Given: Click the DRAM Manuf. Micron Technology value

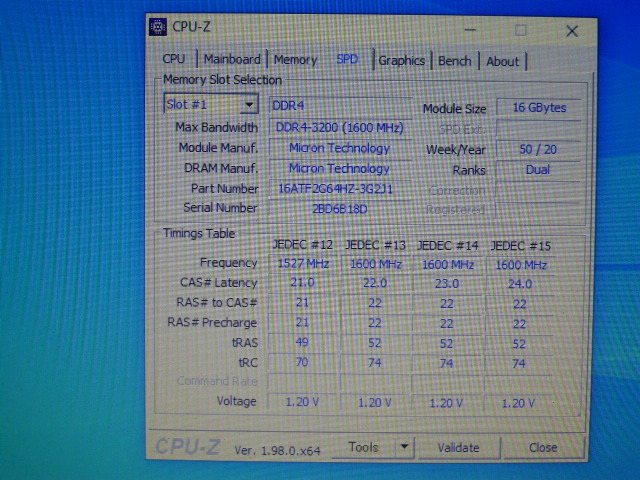Looking at the screenshot, I should [x=340, y=169].
